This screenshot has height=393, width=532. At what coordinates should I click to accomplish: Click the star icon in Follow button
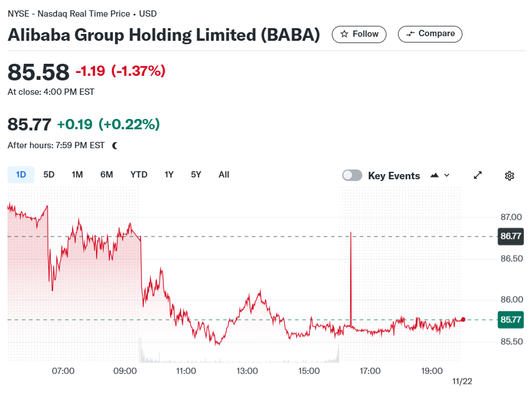click(x=344, y=34)
